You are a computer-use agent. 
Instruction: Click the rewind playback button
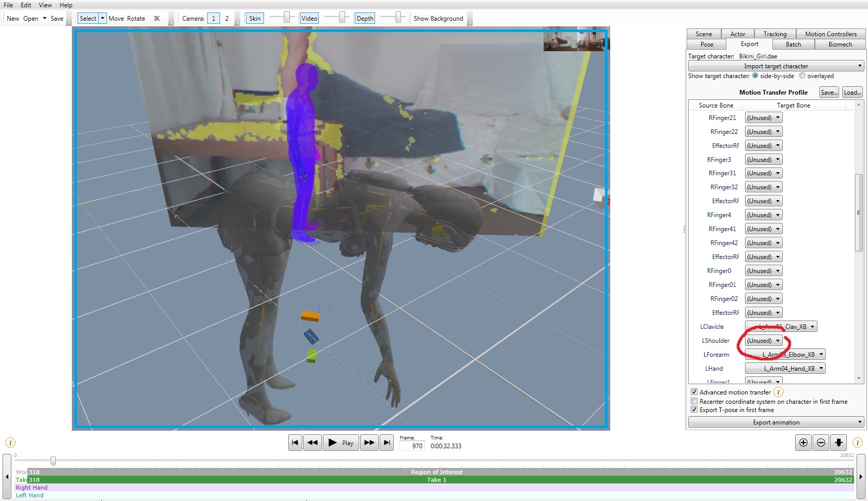313,443
